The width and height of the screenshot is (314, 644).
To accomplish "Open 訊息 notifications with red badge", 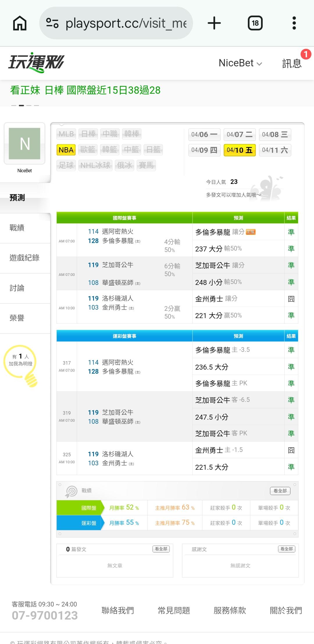I will point(292,63).
